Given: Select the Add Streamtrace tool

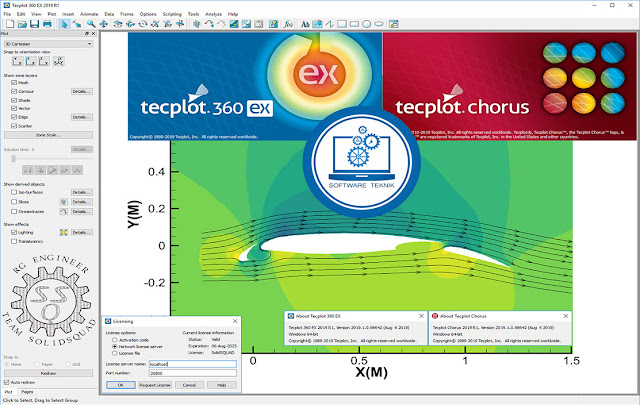Looking at the screenshot, I should point(209,24).
